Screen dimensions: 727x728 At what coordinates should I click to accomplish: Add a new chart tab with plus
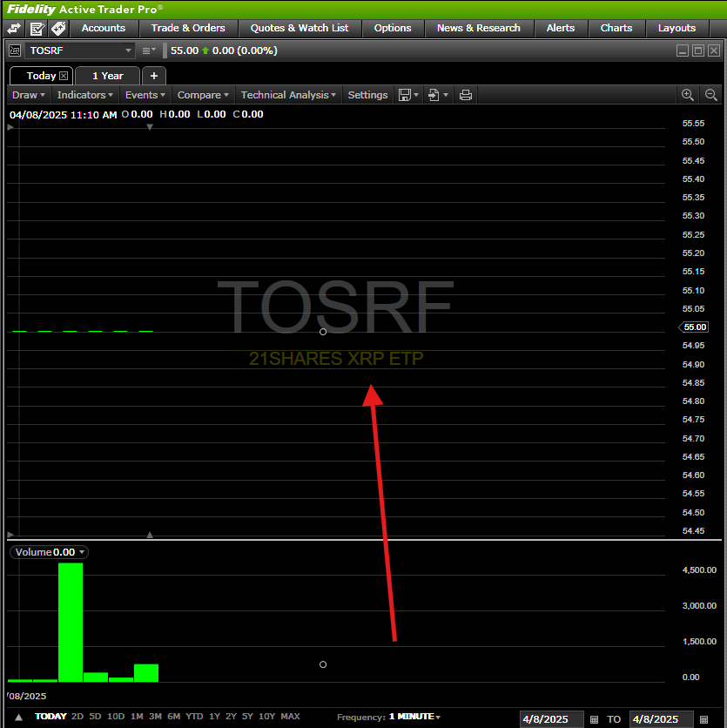point(154,76)
